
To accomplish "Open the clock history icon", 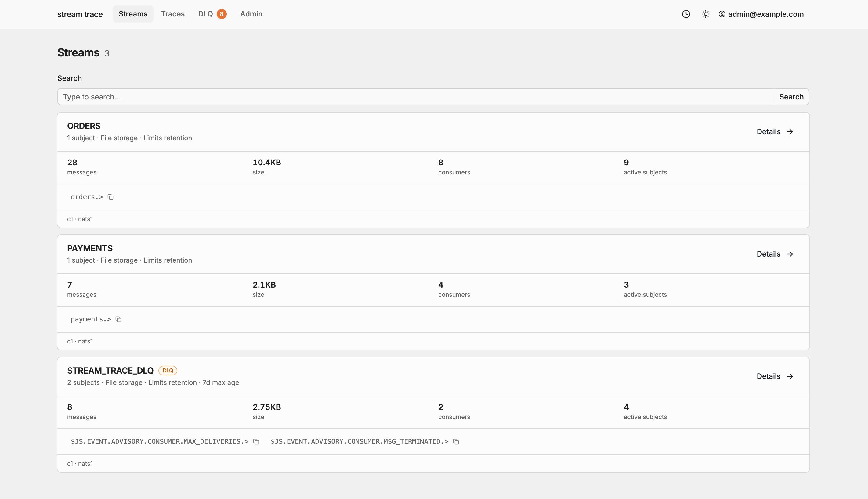I will coord(685,14).
